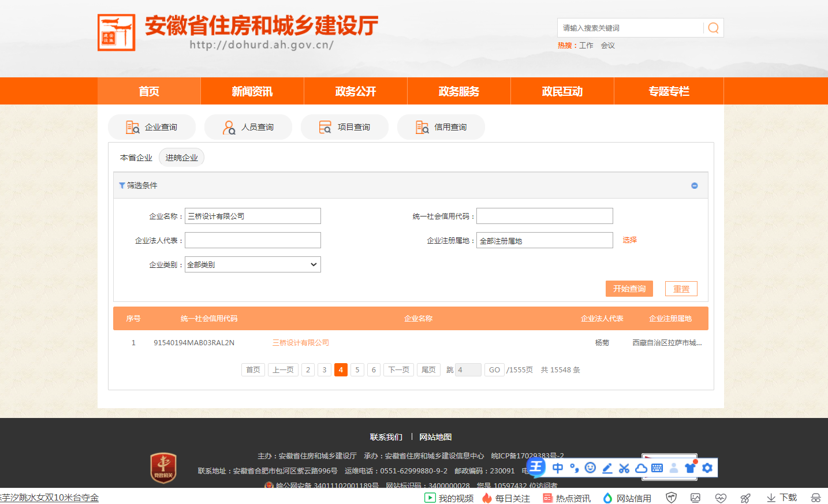Expand the 企业类别 dropdown
The width and height of the screenshot is (828, 504).
[253, 264]
